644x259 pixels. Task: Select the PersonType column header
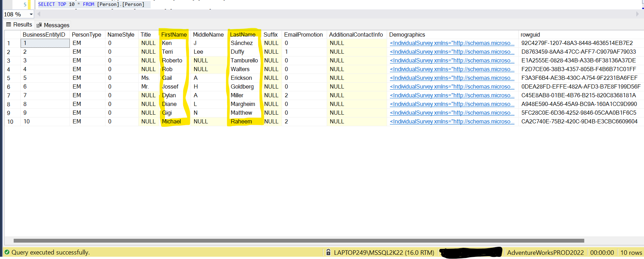click(87, 35)
